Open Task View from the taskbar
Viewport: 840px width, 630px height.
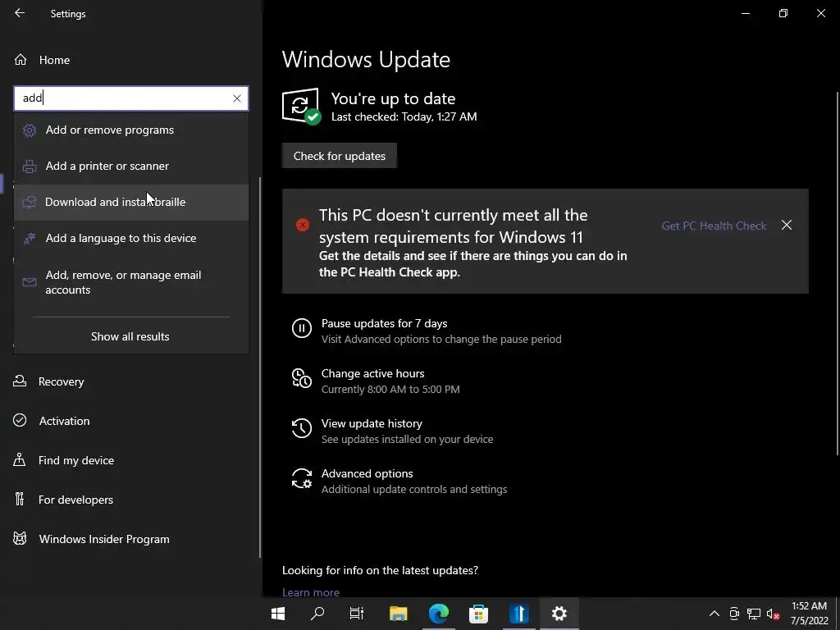(x=357, y=614)
